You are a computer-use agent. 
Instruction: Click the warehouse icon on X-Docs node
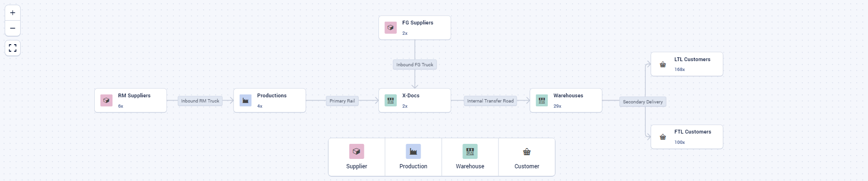[391, 100]
